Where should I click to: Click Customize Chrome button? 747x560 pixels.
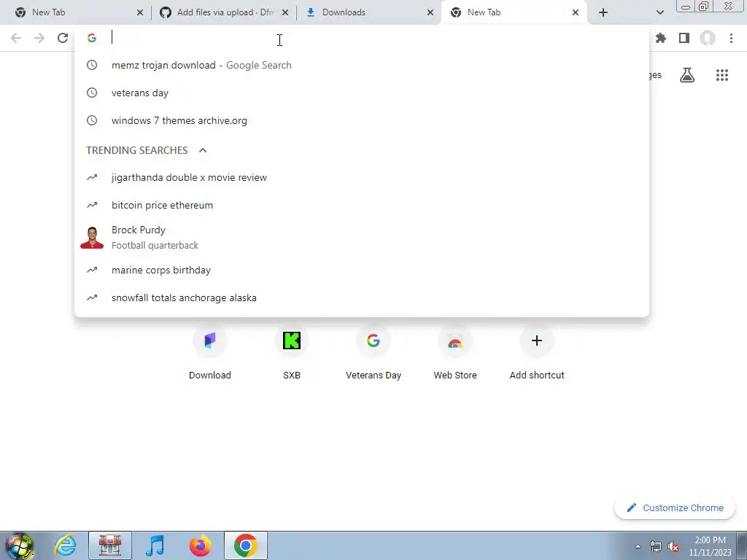(675, 507)
